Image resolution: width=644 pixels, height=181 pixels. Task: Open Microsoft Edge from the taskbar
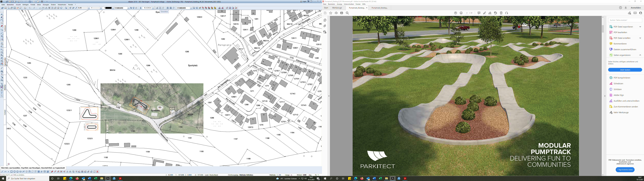pyautogui.click(x=71, y=178)
